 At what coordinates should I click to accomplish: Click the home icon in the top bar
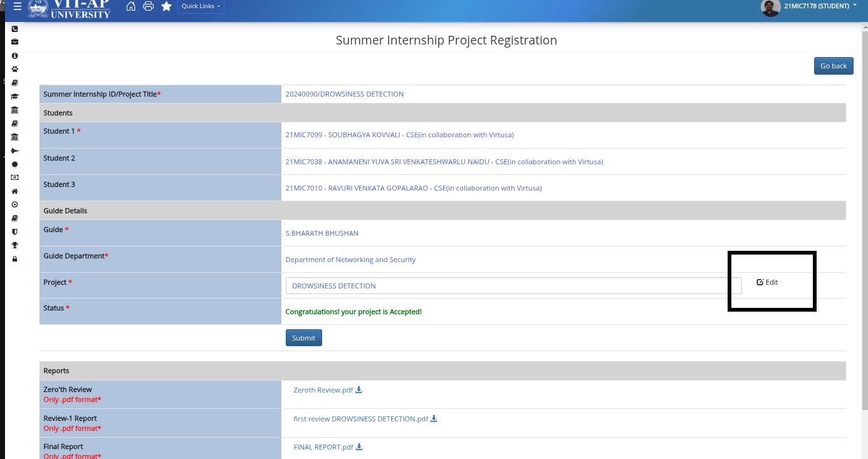(130, 6)
